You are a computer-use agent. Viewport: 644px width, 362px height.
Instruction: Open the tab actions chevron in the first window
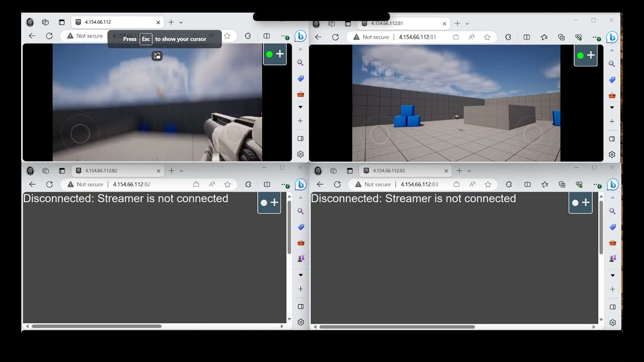pos(181,22)
